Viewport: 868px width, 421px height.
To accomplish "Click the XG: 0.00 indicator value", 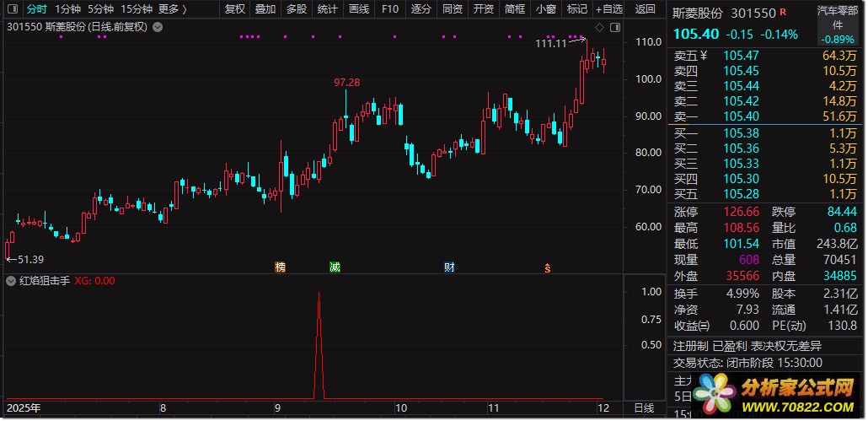I will 94,281.
